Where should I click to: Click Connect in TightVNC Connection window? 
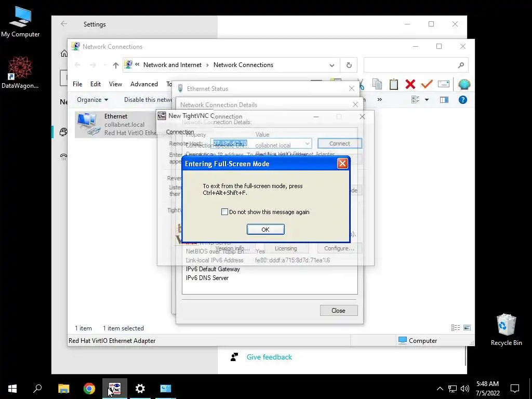click(x=340, y=143)
